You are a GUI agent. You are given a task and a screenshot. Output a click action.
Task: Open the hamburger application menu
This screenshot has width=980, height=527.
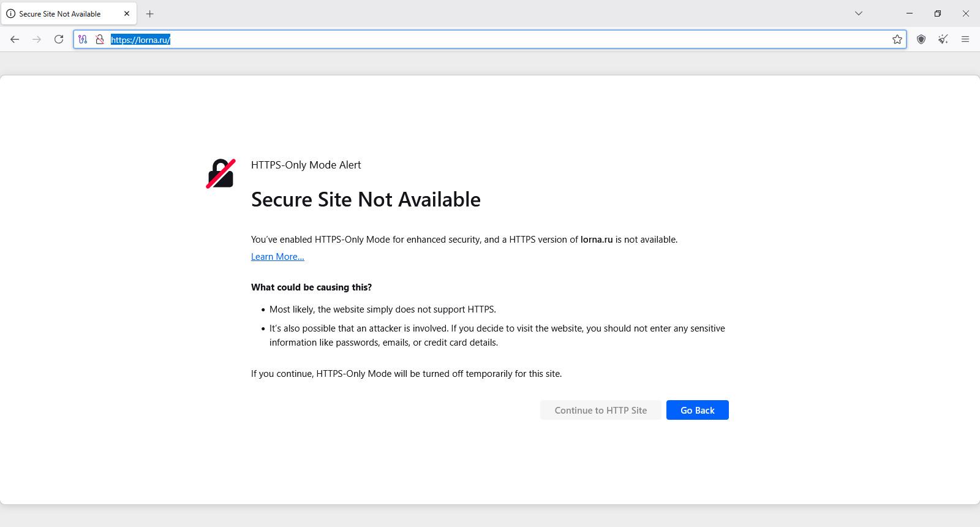pos(965,39)
